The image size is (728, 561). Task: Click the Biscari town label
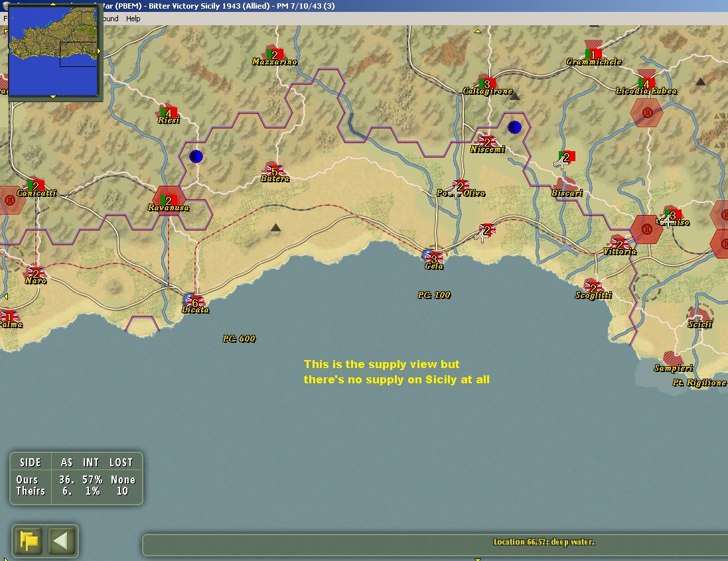[567, 192]
